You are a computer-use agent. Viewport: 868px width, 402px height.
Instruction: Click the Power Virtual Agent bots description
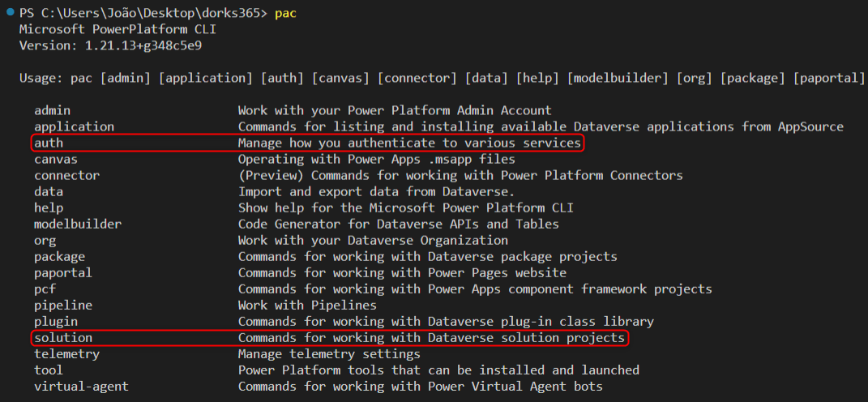coord(421,387)
